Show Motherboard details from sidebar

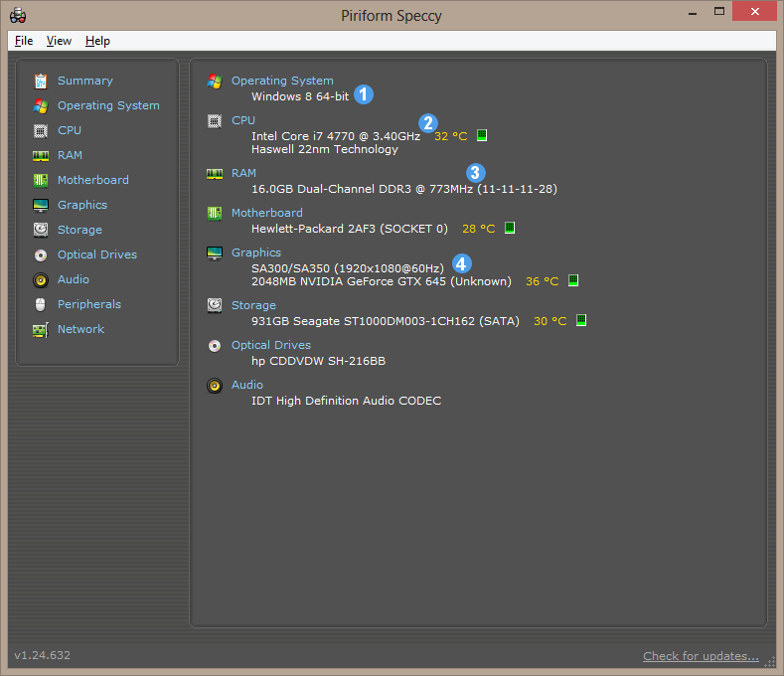pos(93,180)
